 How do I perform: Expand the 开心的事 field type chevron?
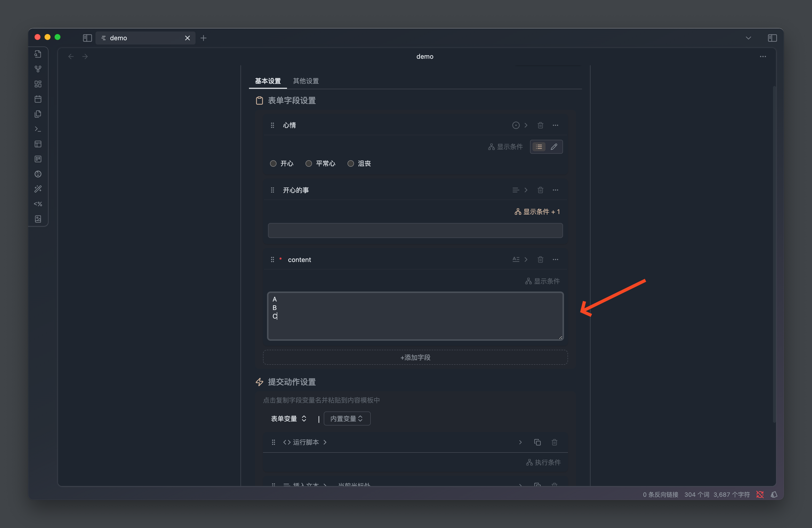tap(526, 190)
